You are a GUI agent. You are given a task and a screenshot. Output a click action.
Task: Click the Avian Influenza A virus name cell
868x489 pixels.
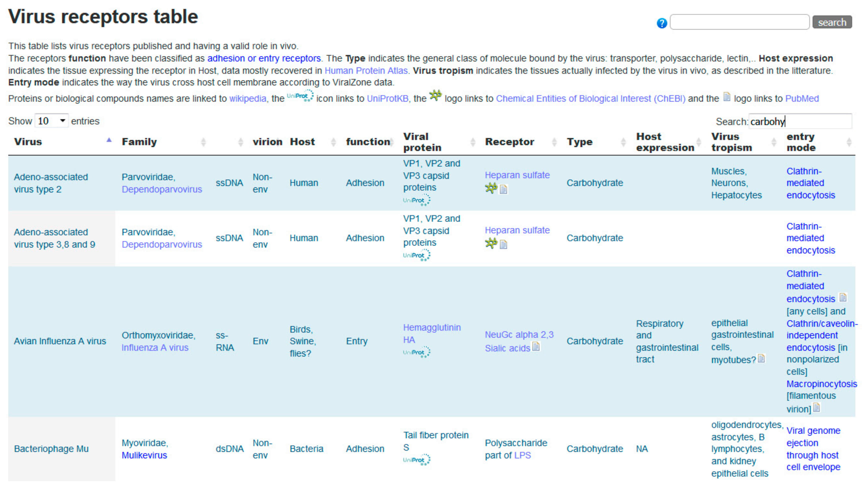[x=60, y=341]
